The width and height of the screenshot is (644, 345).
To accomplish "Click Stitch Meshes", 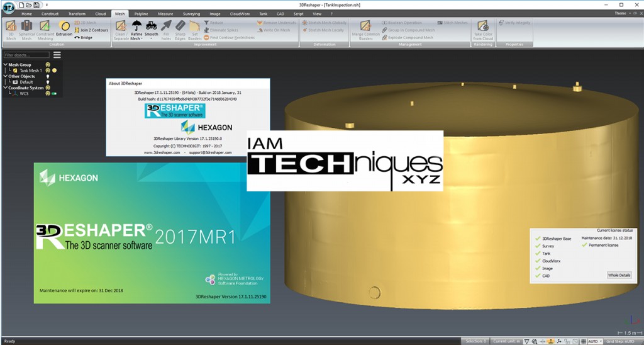I will point(452,23).
